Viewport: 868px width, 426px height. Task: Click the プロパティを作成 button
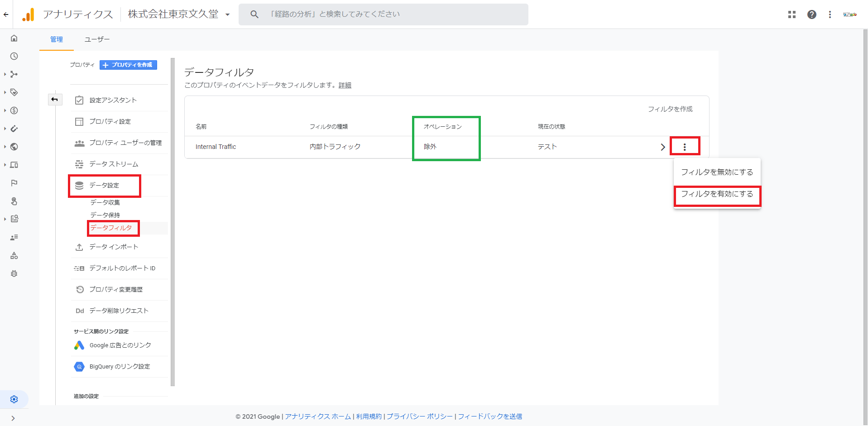[x=128, y=65]
